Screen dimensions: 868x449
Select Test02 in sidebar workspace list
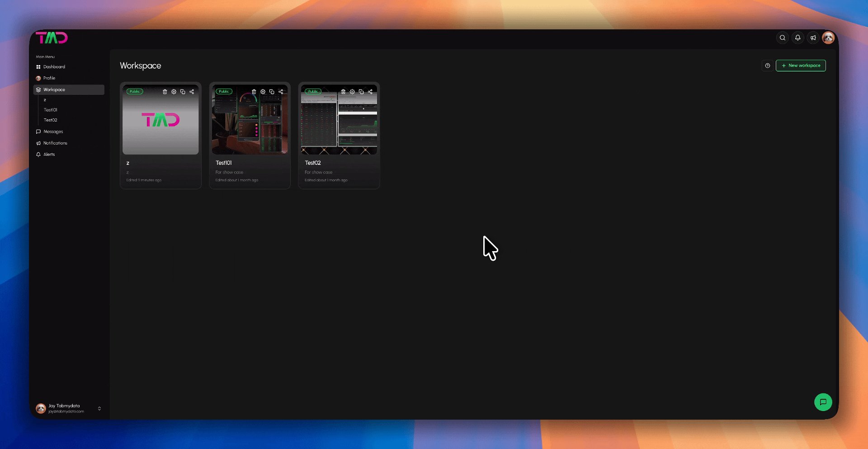(x=51, y=120)
